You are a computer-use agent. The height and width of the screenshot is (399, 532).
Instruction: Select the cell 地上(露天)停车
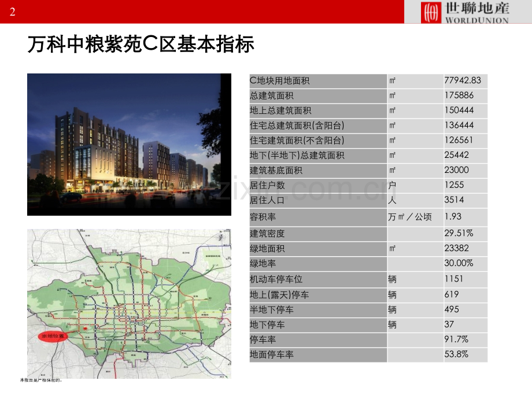[x=318, y=295]
